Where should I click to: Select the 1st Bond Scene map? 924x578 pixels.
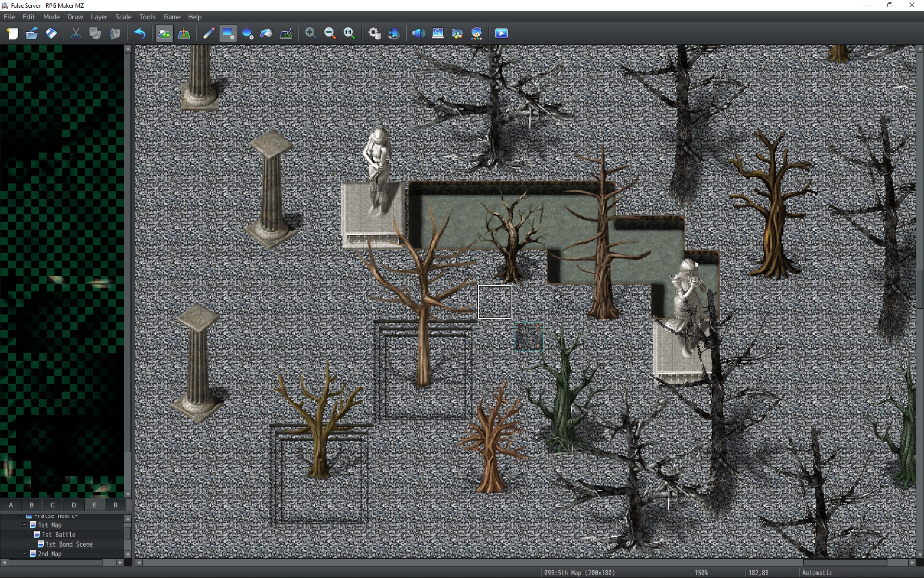click(x=69, y=544)
